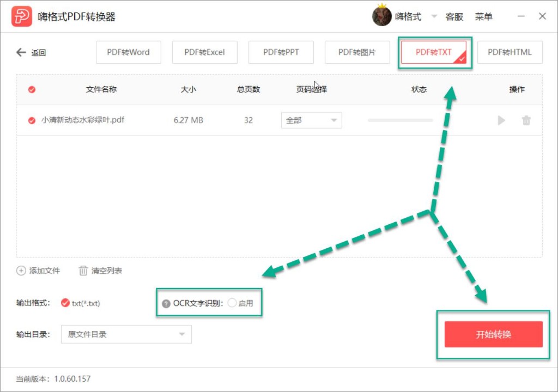558x392 pixels.
Task: Click the 嗨格式 username label
Action: (x=408, y=17)
